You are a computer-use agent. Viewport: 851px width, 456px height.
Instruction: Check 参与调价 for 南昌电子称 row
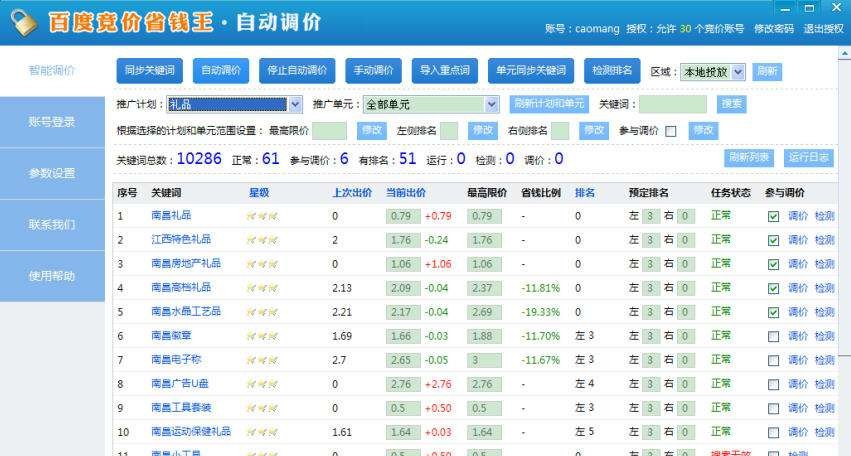[773, 360]
